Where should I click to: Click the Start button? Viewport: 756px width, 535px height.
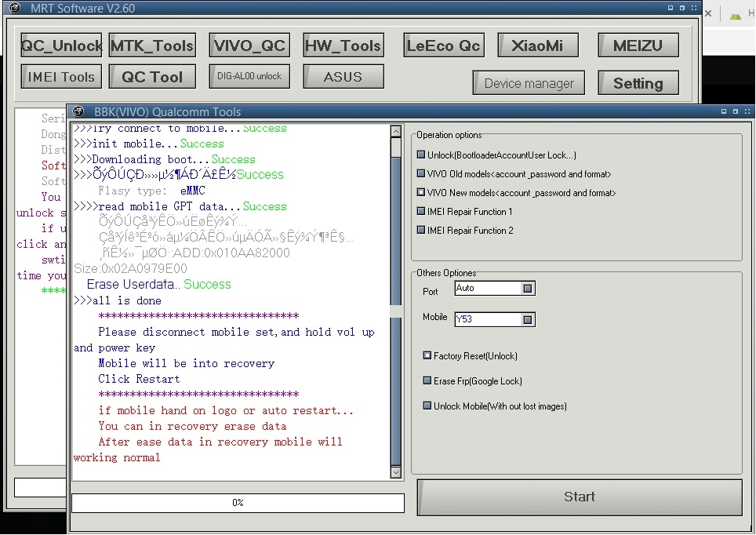580,497
